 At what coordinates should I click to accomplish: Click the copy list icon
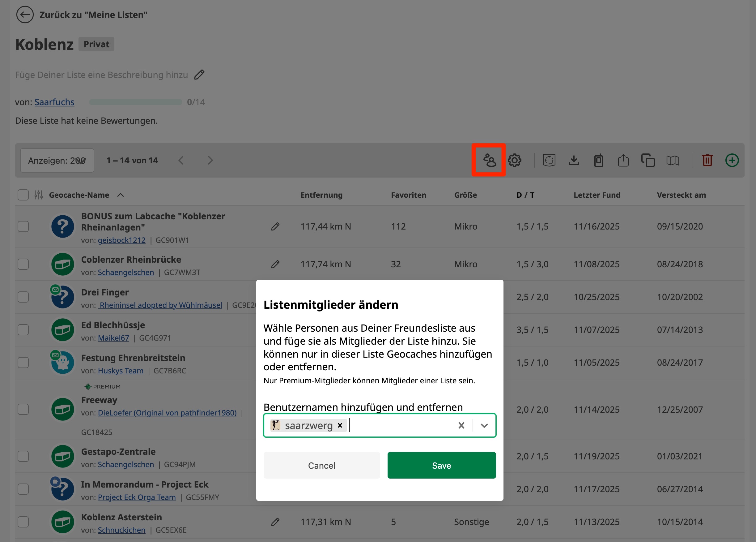click(648, 161)
